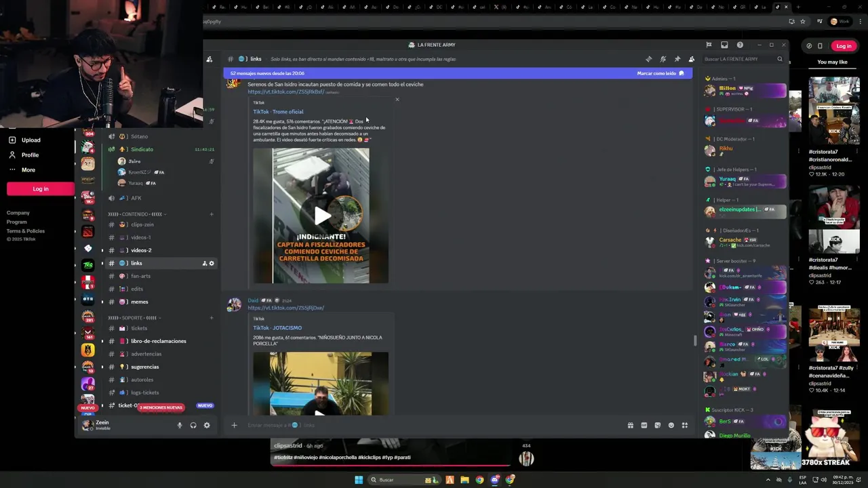Play the ceviche carretilla TikTok video

(321, 216)
